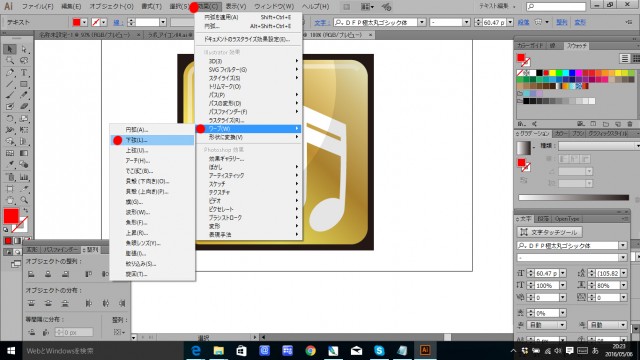Select the Paintbrush tool
This screenshot has height=360, width=640.
point(10,96)
